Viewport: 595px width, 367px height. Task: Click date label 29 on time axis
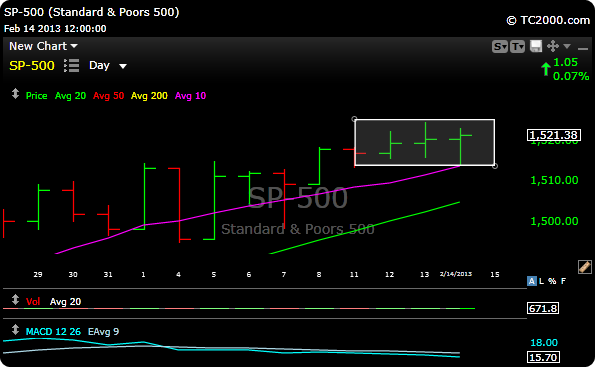38,274
